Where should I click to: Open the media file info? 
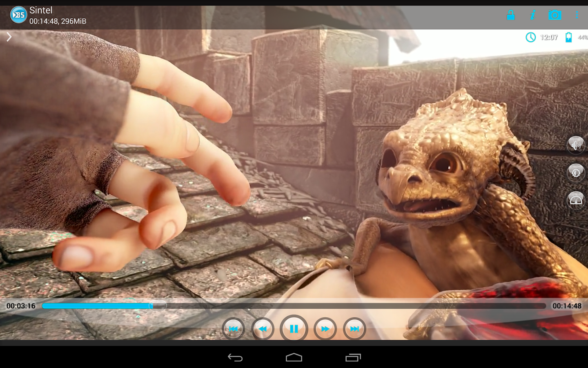click(532, 15)
